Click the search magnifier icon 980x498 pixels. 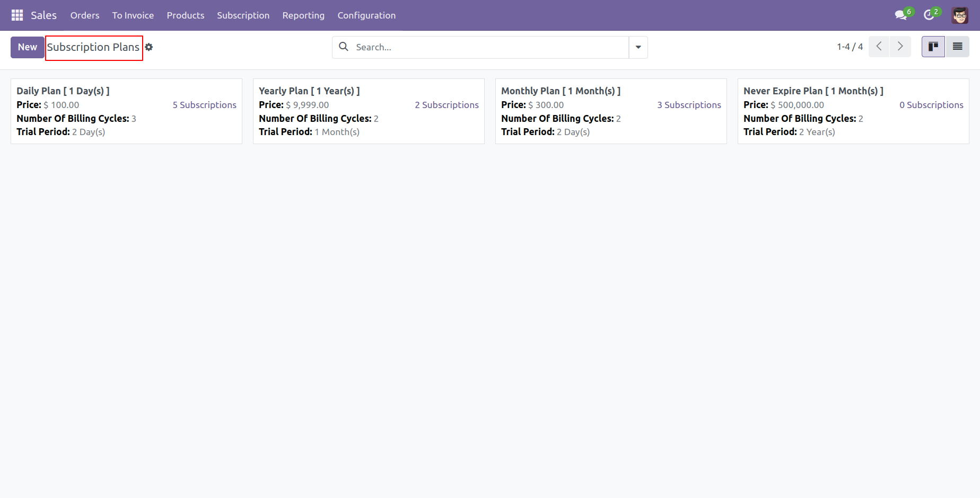[x=344, y=47]
